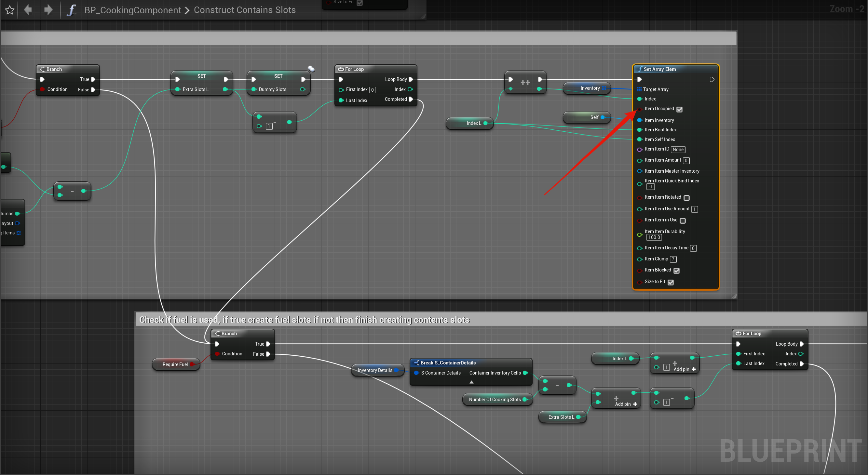Image resolution: width=868 pixels, height=475 pixels.
Task: Uncheck the Item Occupied checkbox
Action: (x=679, y=110)
